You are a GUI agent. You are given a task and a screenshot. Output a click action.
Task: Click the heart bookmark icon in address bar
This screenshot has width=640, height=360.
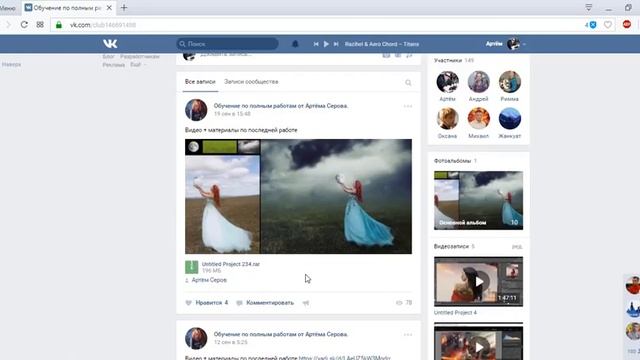[608, 25]
